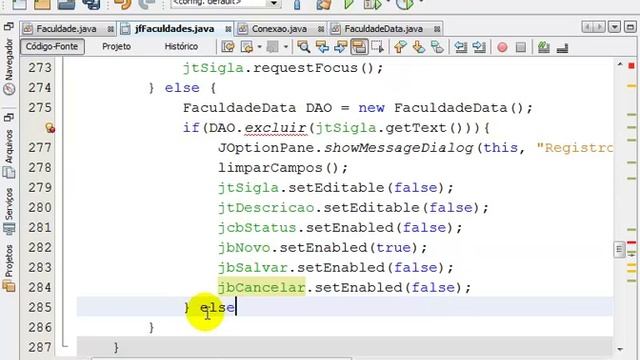
Task: Click the vertical scrollbar down arrow
Action: 620,349
